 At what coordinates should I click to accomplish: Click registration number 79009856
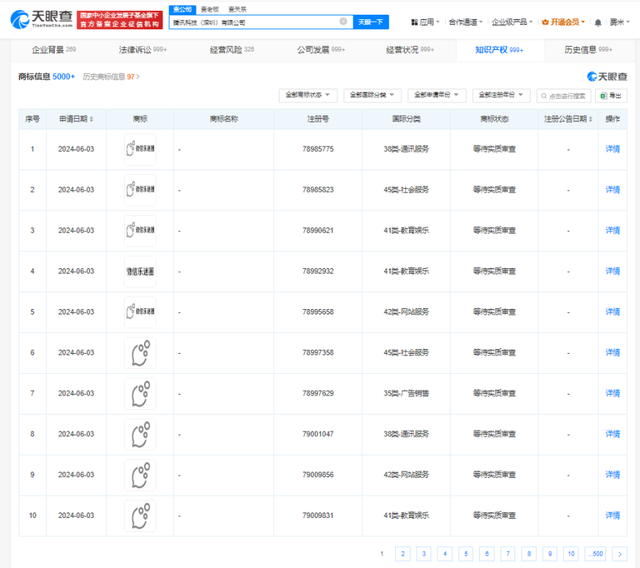pos(318,475)
